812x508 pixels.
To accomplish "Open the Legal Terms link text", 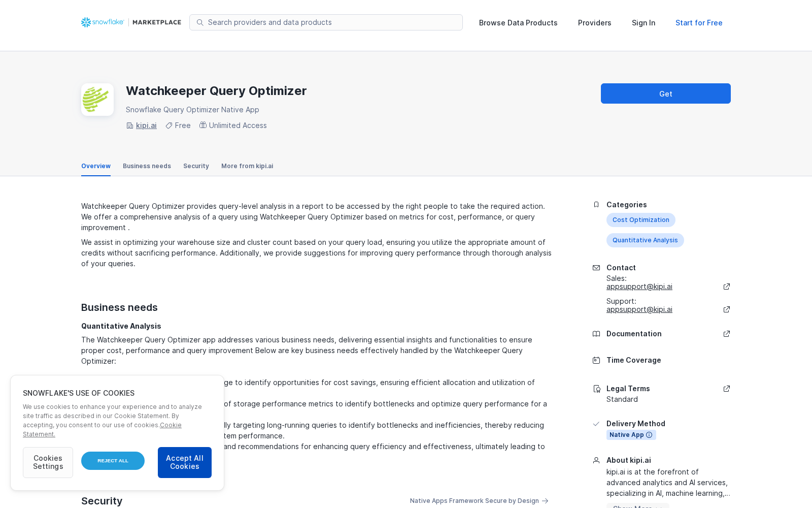I will pyautogui.click(x=628, y=389).
